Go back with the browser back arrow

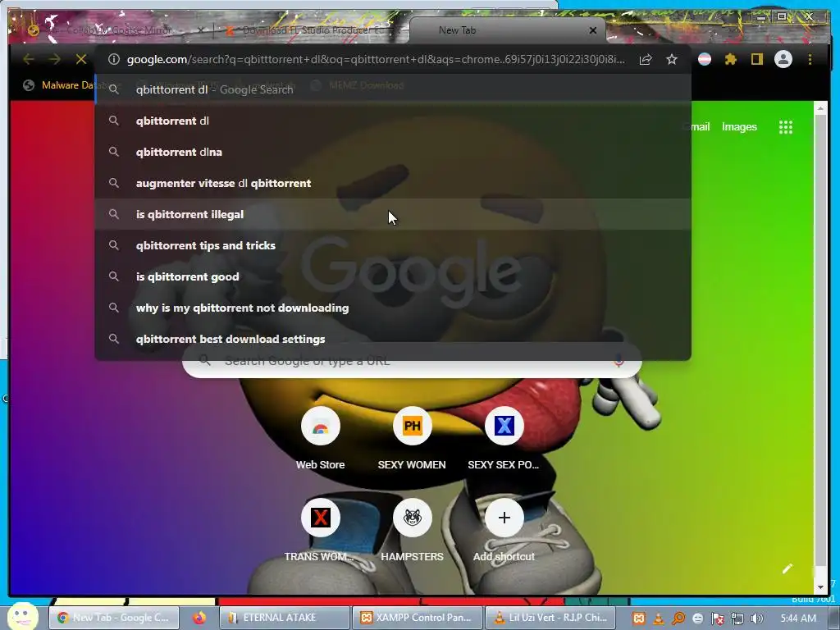tap(29, 59)
